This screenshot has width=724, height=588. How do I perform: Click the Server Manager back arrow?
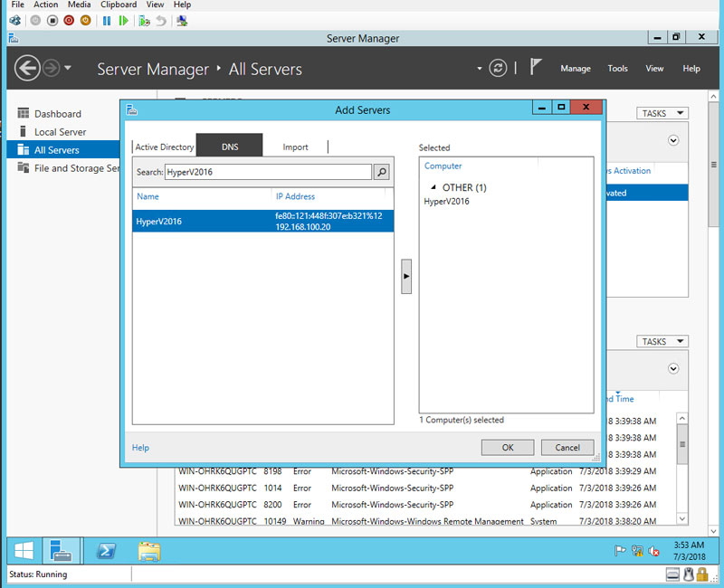[27, 69]
